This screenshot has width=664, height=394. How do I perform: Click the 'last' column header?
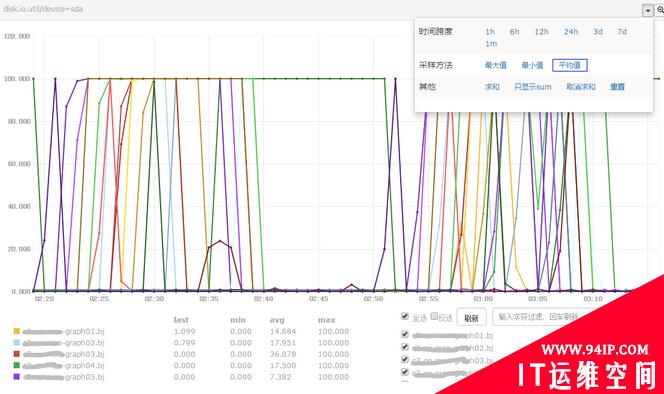tap(181, 320)
